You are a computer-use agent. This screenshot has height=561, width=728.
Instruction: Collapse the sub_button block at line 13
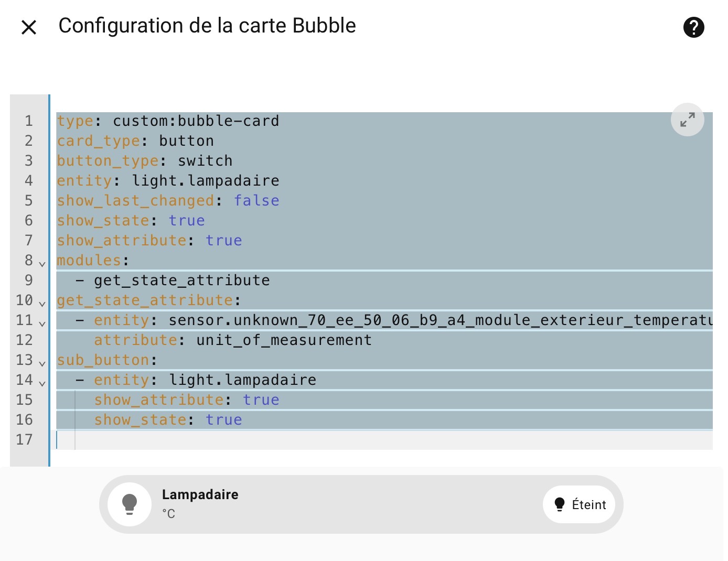(x=42, y=363)
